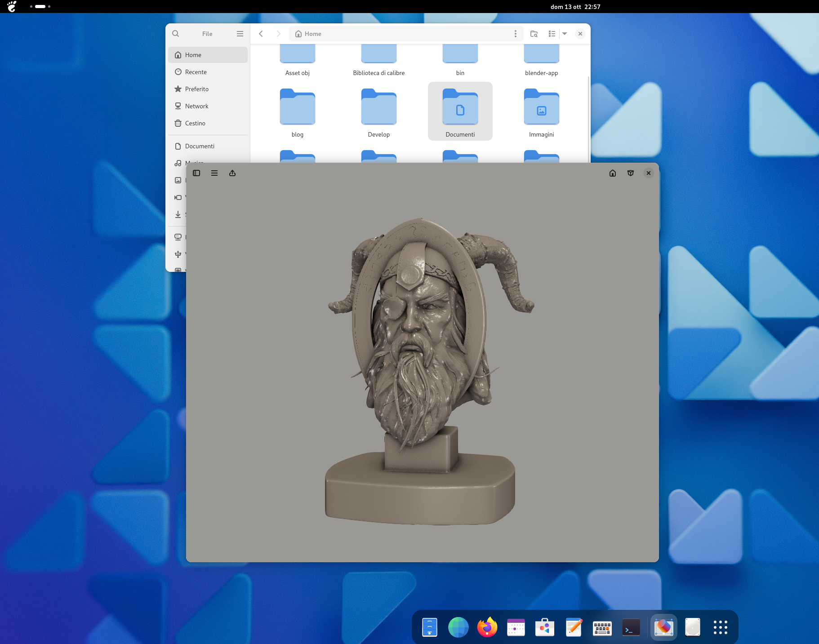
Task: Click the network computer sidebar icon
Action: coord(178,237)
